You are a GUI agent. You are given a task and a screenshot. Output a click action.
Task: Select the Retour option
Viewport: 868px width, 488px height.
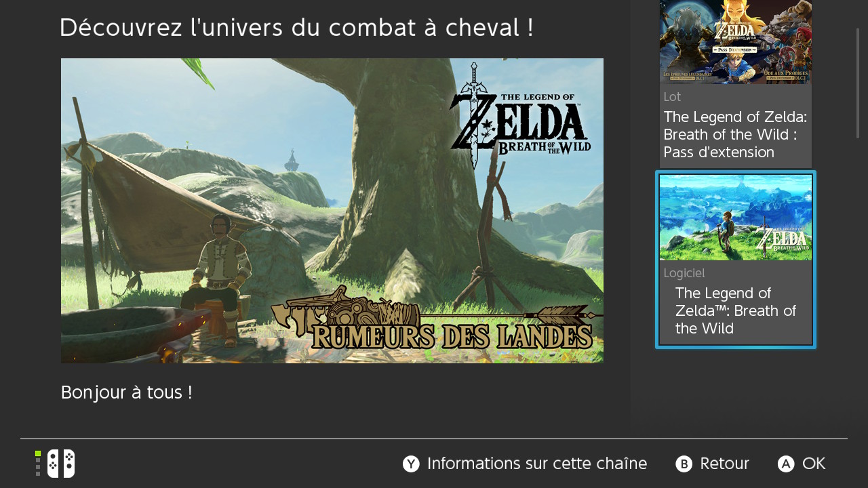(x=724, y=464)
